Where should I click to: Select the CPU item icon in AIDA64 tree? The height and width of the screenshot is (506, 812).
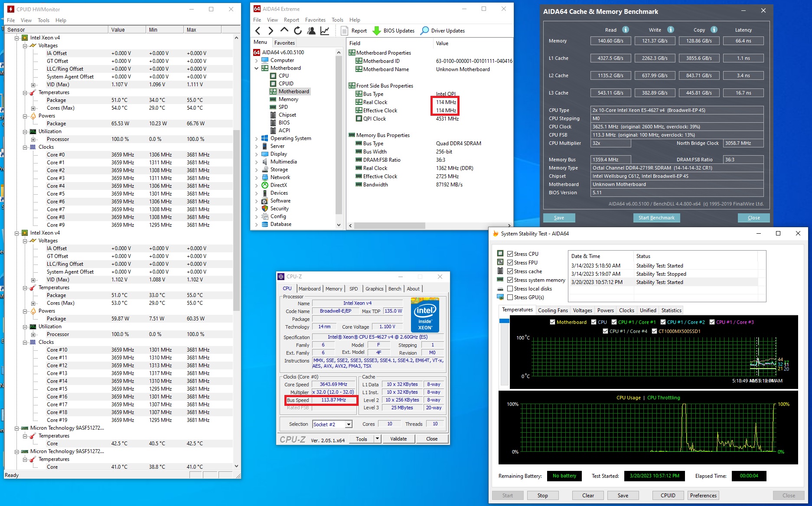click(x=273, y=76)
